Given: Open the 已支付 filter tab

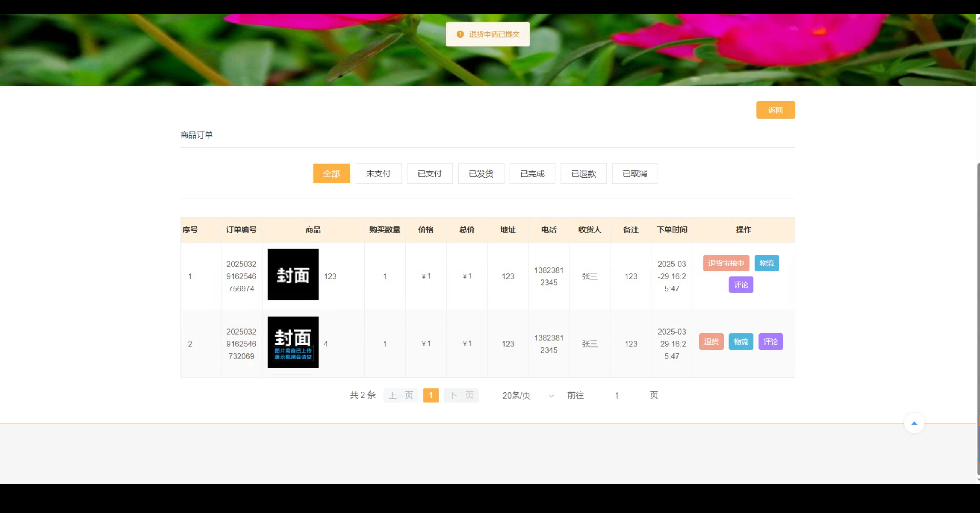Looking at the screenshot, I should point(430,174).
